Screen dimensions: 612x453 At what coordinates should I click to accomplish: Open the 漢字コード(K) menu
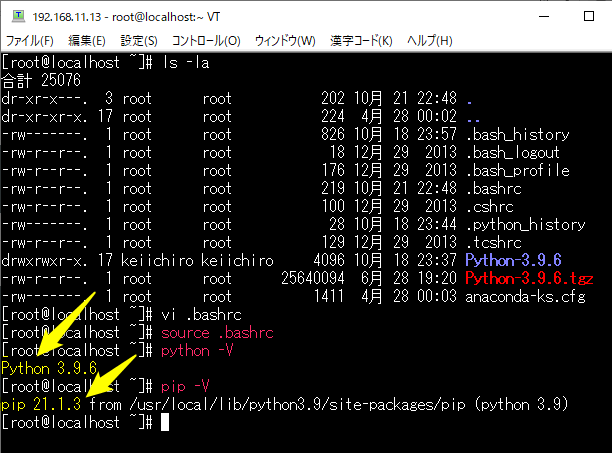[361, 41]
